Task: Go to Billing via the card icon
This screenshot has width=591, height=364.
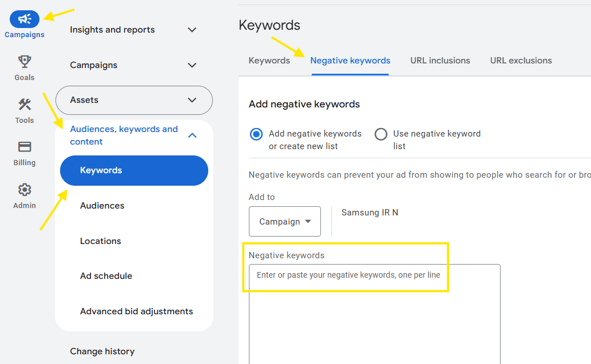Action: (x=25, y=147)
